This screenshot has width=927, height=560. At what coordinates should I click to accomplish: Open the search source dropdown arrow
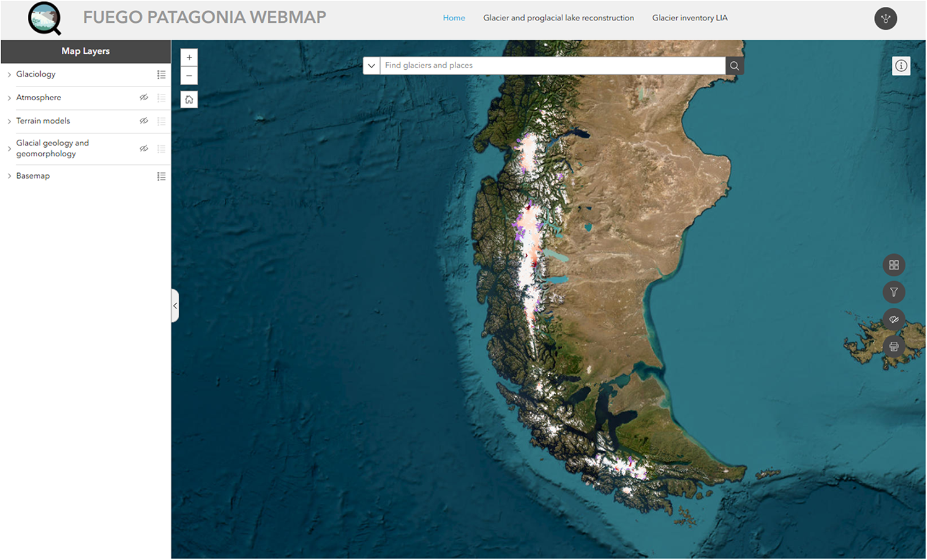[x=371, y=66]
